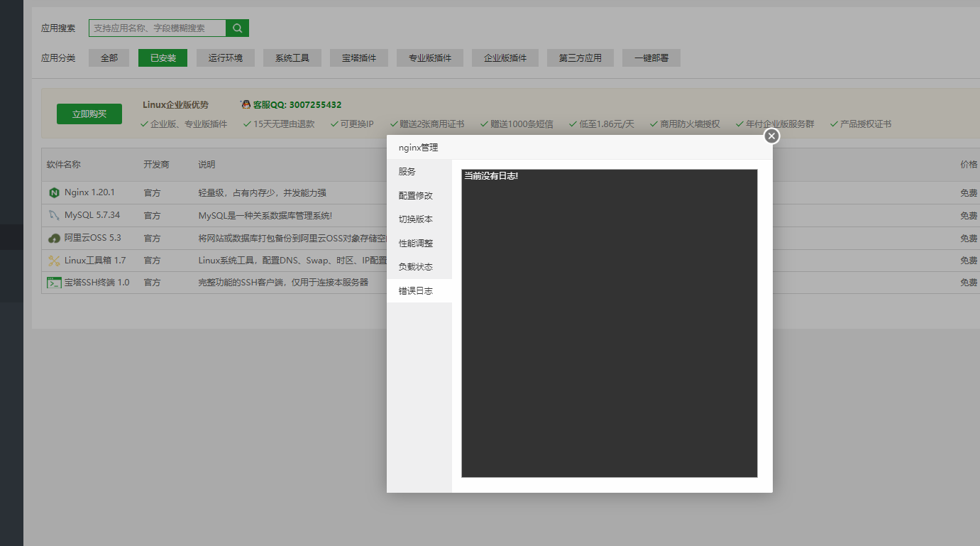Click the 客服QQ: 3007255432 text
The height and width of the screenshot is (546, 980).
(x=297, y=105)
